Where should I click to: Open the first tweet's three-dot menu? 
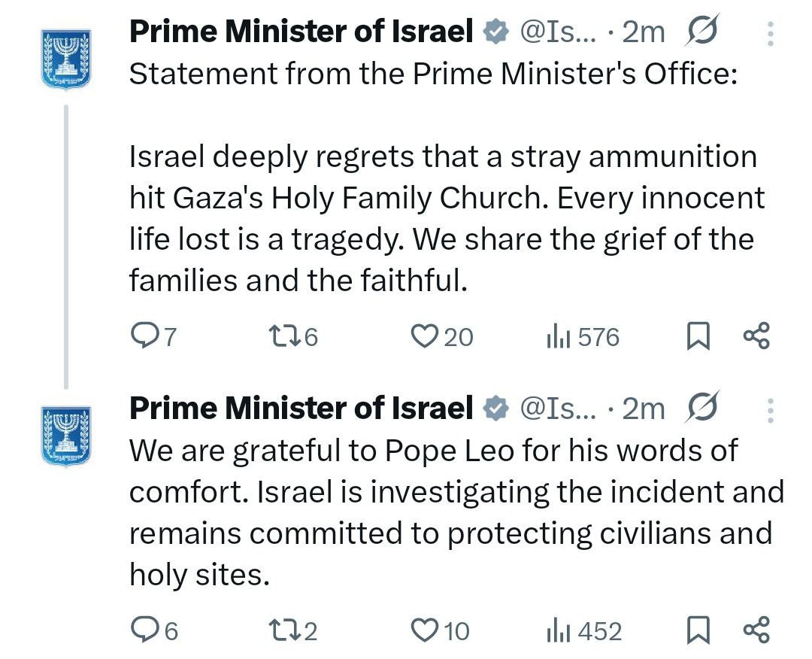[771, 34]
